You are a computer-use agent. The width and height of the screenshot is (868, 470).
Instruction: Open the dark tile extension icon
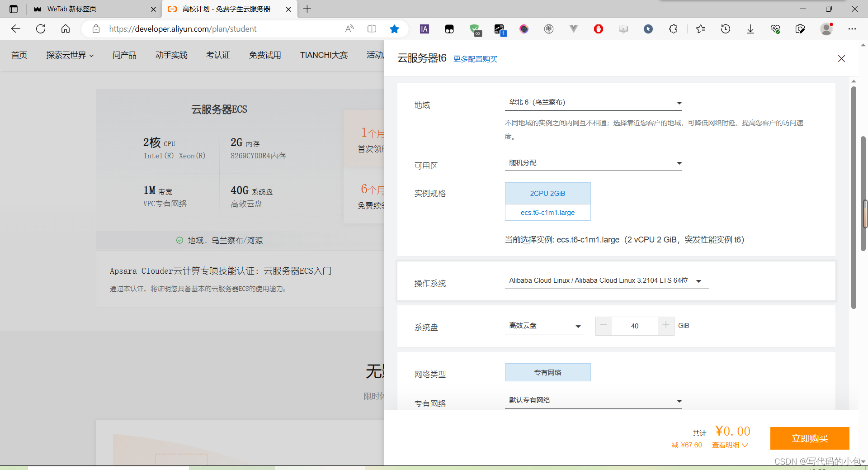coord(449,29)
